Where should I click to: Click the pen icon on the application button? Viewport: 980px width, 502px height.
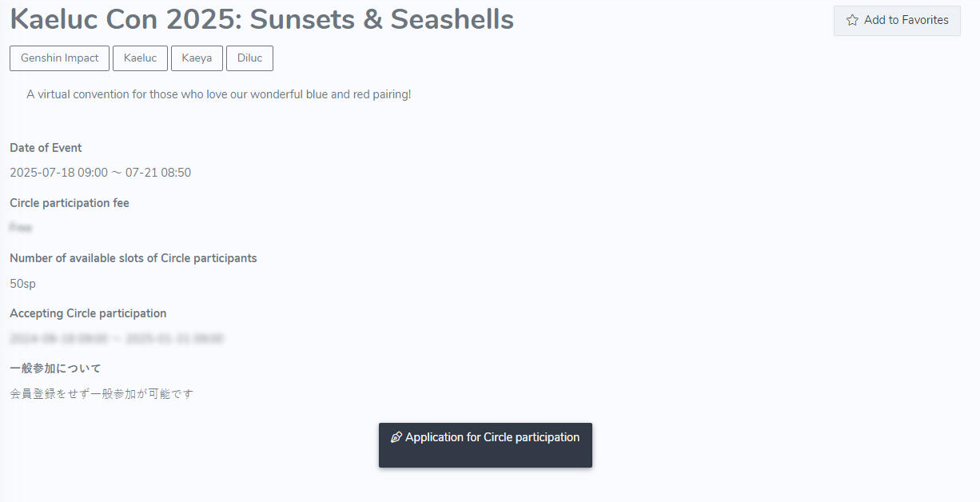tap(396, 438)
